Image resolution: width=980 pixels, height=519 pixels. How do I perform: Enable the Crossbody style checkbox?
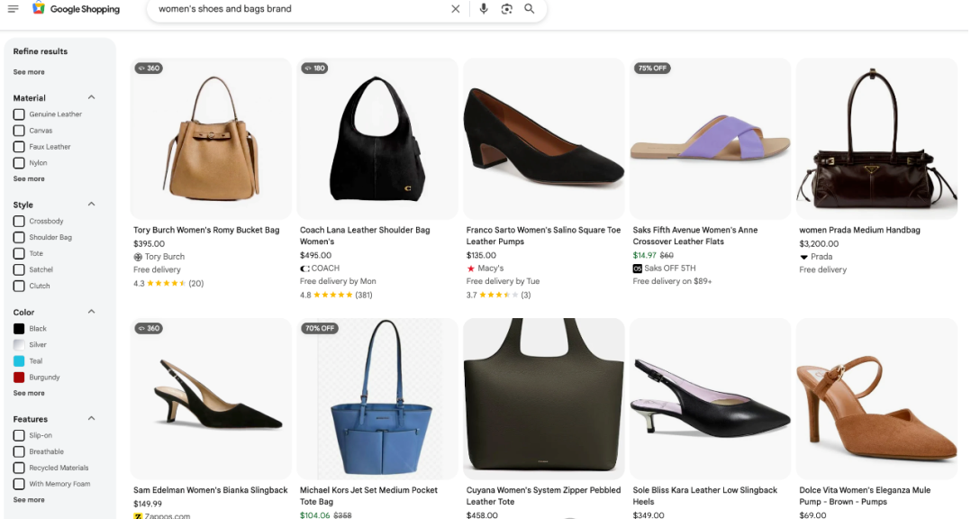pos(19,221)
